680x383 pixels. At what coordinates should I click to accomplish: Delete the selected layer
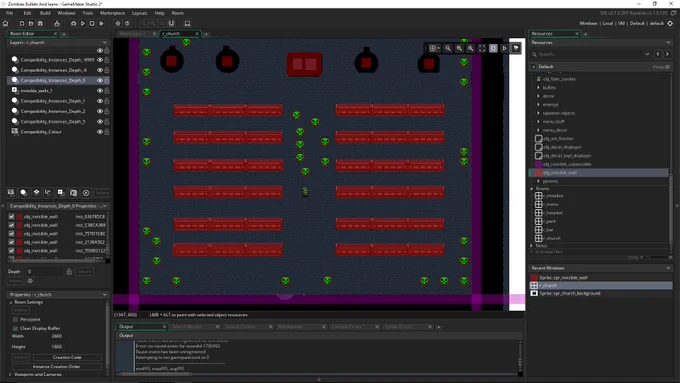tap(86, 193)
